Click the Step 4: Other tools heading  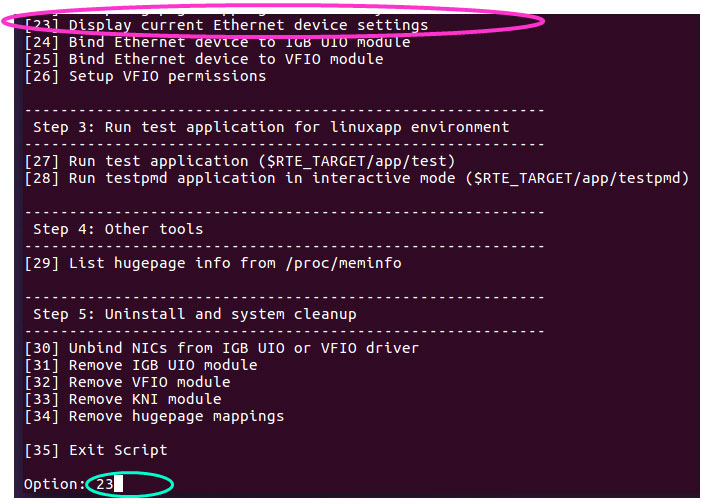coord(118,229)
